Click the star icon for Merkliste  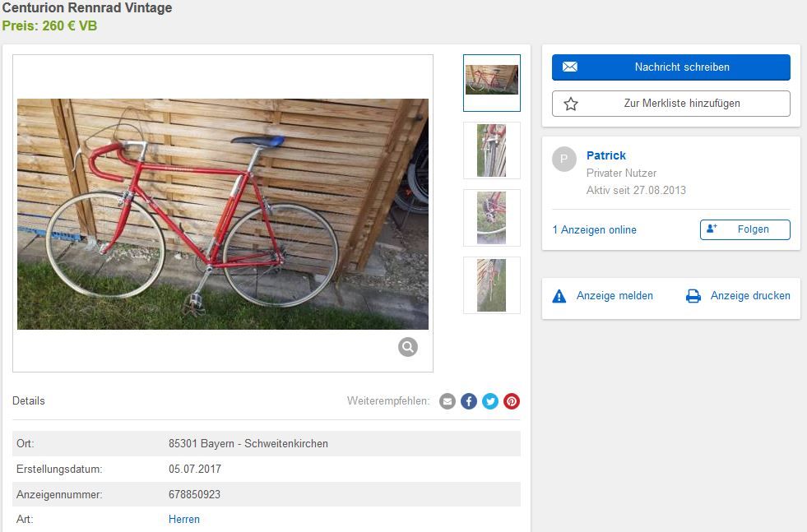pos(570,104)
